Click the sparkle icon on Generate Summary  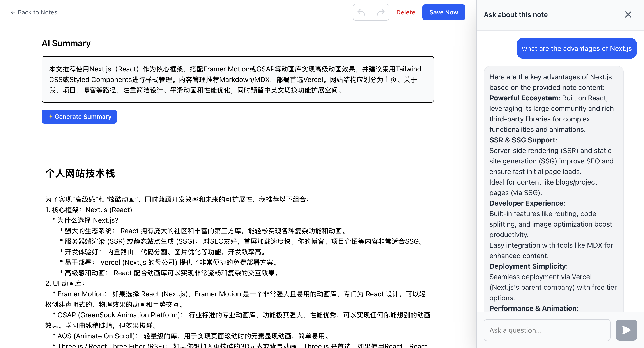point(50,117)
